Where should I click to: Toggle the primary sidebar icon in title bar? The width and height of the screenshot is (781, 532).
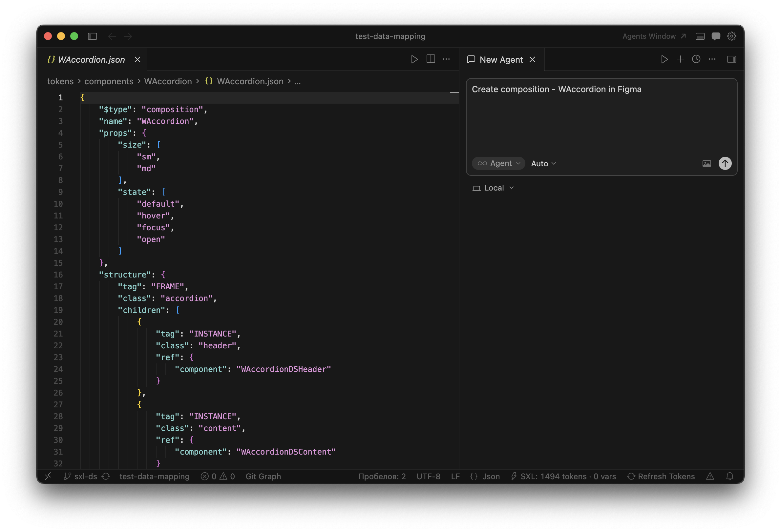(x=93, y=36)
